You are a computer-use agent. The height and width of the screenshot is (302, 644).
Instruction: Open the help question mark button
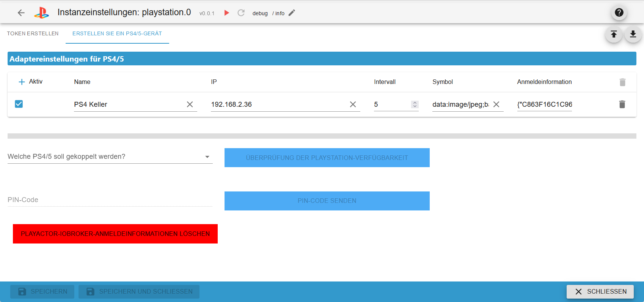(619, 13)
